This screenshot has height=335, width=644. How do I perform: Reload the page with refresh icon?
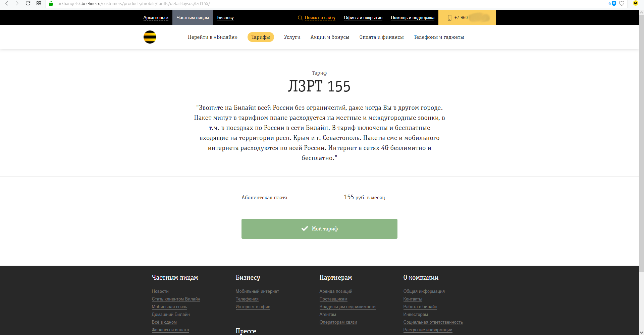point(28,3)
